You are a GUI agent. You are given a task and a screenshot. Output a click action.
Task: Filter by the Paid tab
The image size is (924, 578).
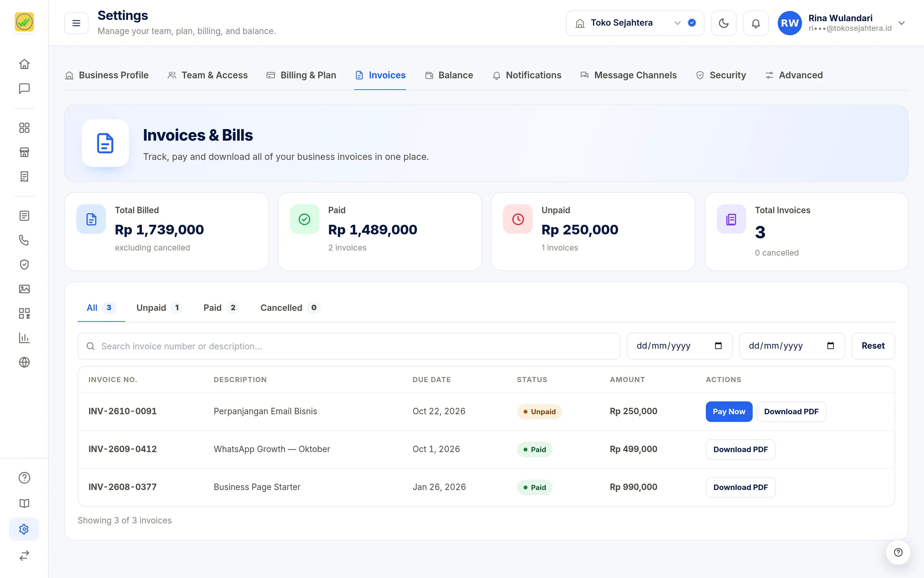221,308
